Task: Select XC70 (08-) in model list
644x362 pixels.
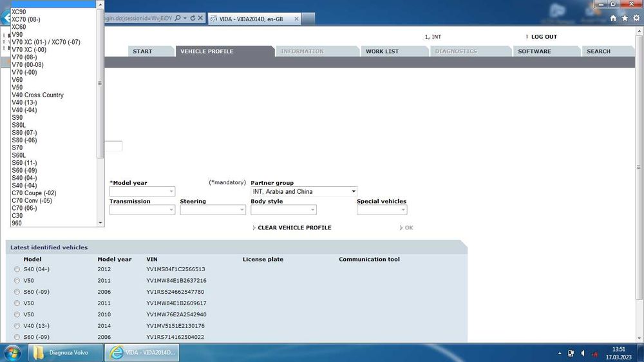Action: point(53,19)
